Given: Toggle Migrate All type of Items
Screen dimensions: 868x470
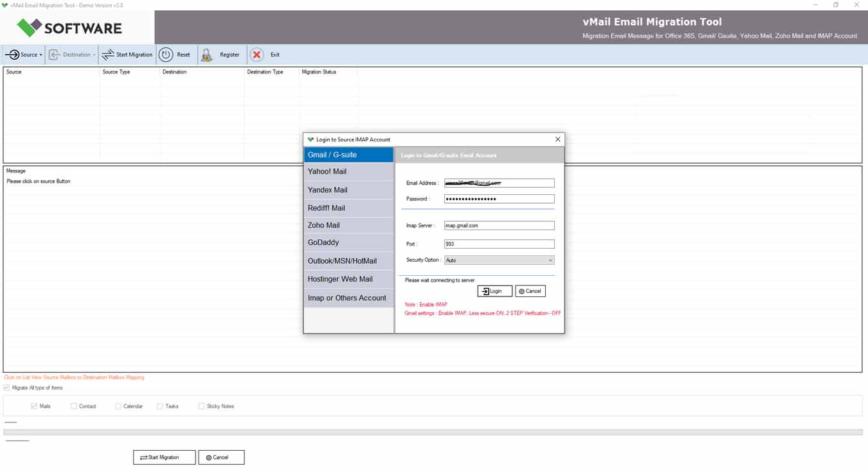Looking at the screenshot, I should coord(7,388).
